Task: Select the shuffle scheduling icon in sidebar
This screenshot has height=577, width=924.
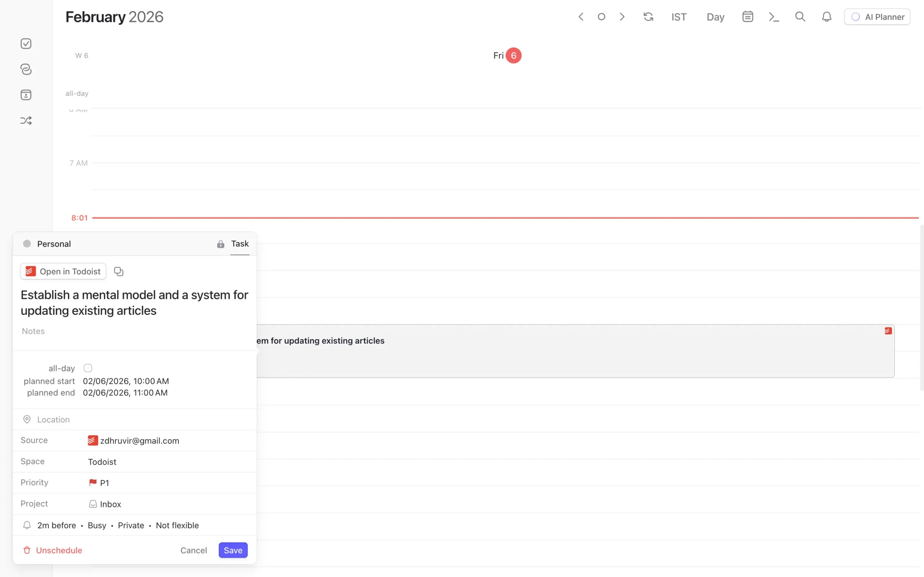Action: point(26,120)
